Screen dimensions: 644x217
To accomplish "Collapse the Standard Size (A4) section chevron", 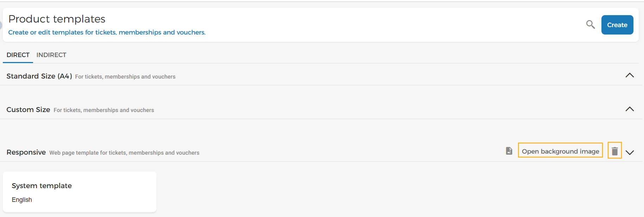I will [630, 75].
